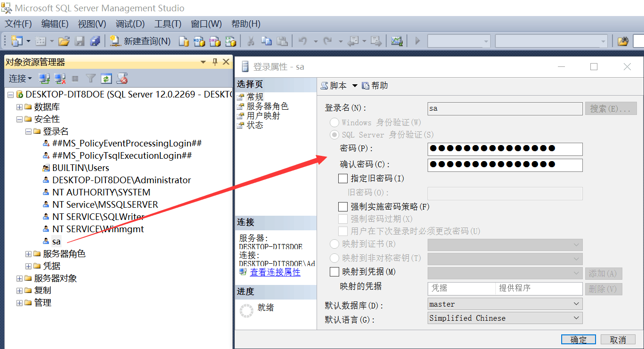Click 查看连接属性 link

coord(275,272)
